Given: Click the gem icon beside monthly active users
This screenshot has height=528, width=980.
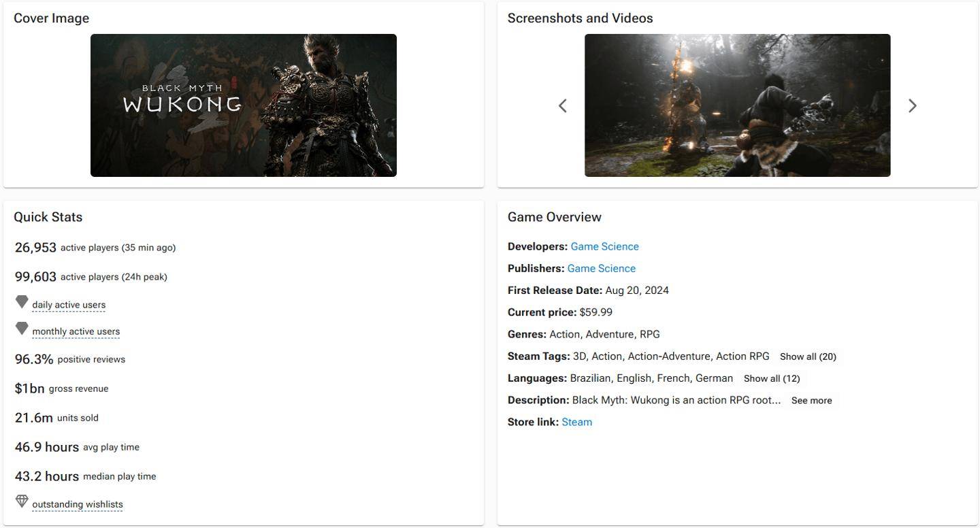Looking at the screenshot, I should (22, 329).
